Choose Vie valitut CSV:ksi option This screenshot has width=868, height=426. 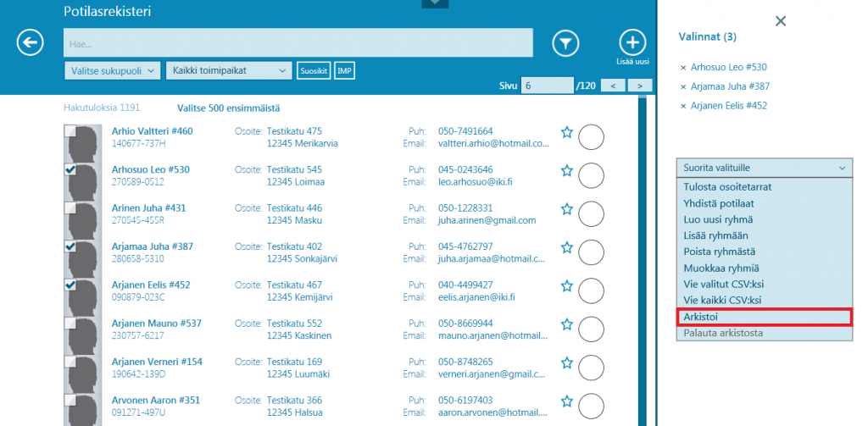tap(764, 285)
